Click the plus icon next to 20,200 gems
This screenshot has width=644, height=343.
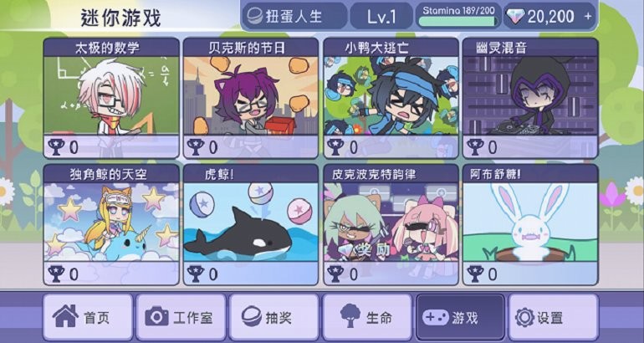(x=588, y=16)
